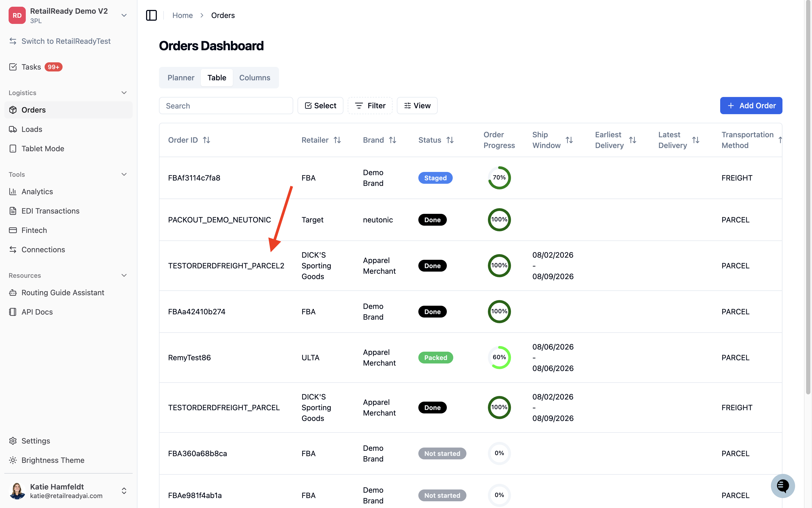Open the Filter button
Image resolution: width=812 pixels, height=508 pixels.
[x=370, y=106]
